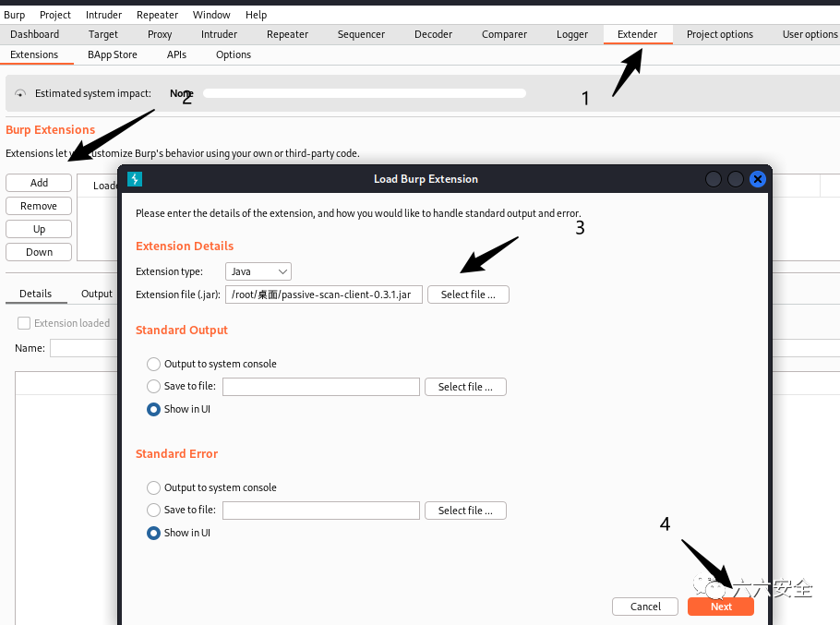Click the Add extension button

coord(39,183)
